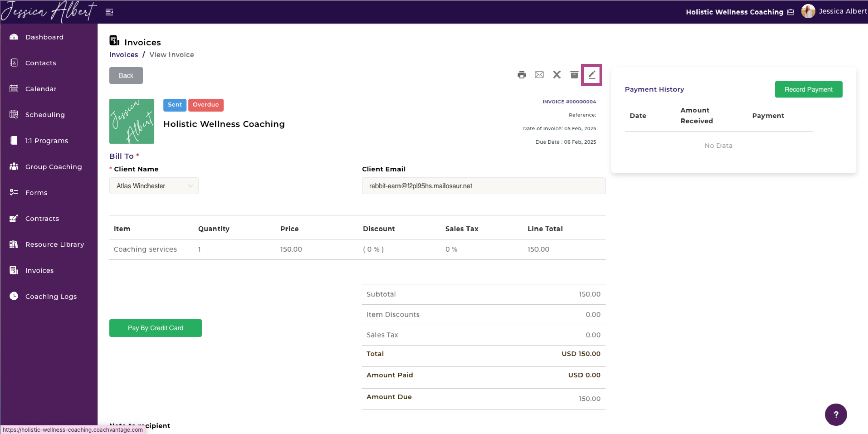
Task: Click the Contracts signing icon
Action: point(14,218)
